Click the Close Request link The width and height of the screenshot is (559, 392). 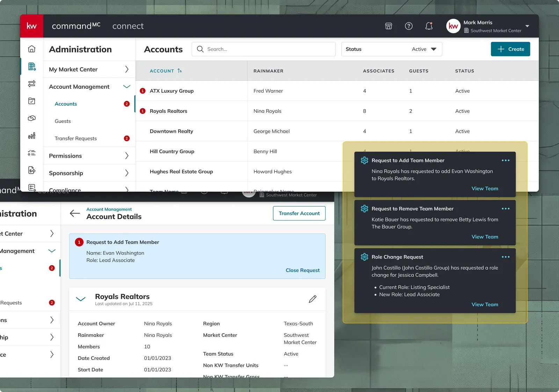click(x=303, y=270)
